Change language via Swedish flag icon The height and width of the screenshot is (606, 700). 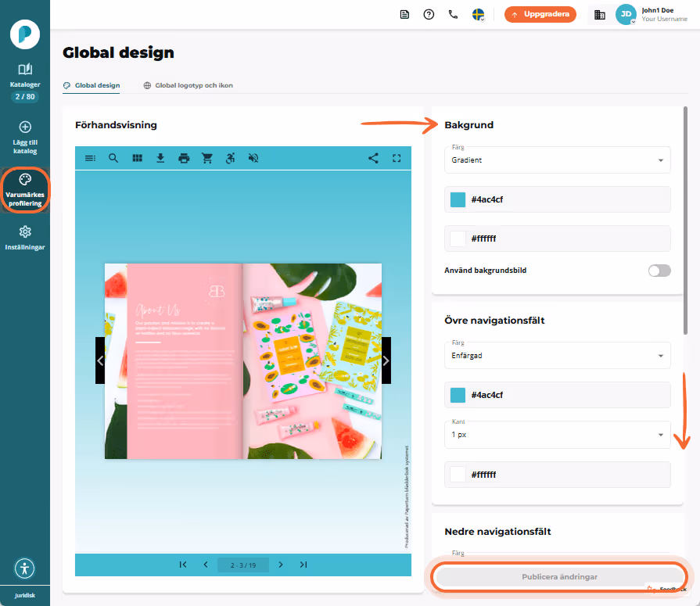click(478, 14)
